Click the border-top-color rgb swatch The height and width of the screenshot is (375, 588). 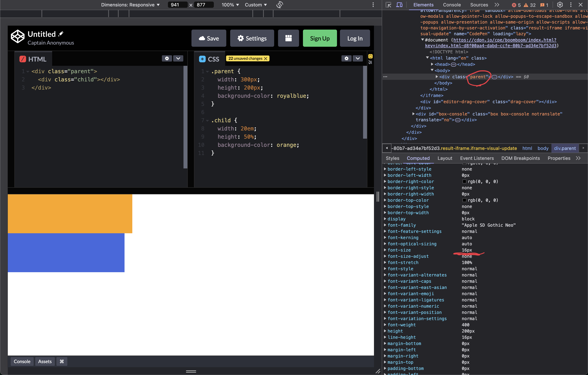tap(464, 200)
